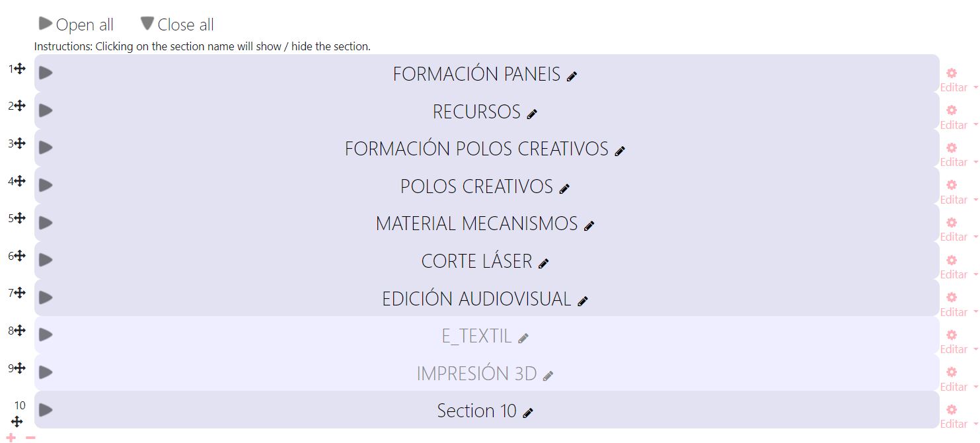
Task: Click the gear icon for POLOS CREATIVOS row
Action: click(x=952, y=184)
